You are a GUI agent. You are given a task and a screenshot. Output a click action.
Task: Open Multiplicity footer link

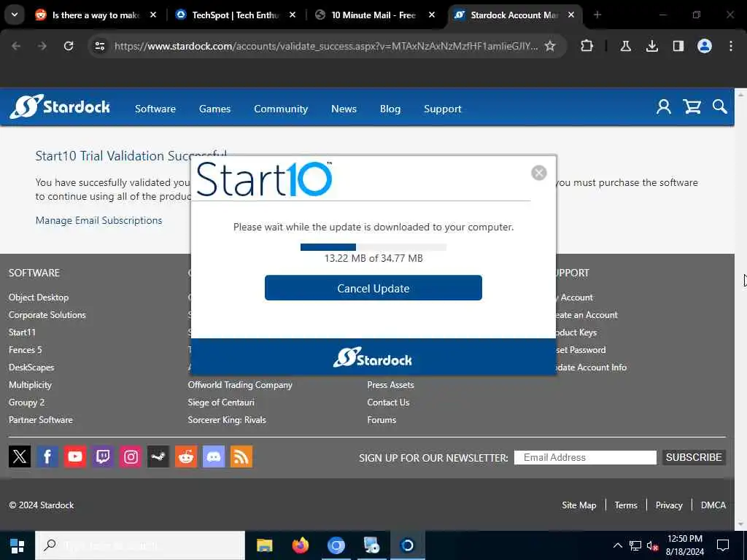click(30, 385)
